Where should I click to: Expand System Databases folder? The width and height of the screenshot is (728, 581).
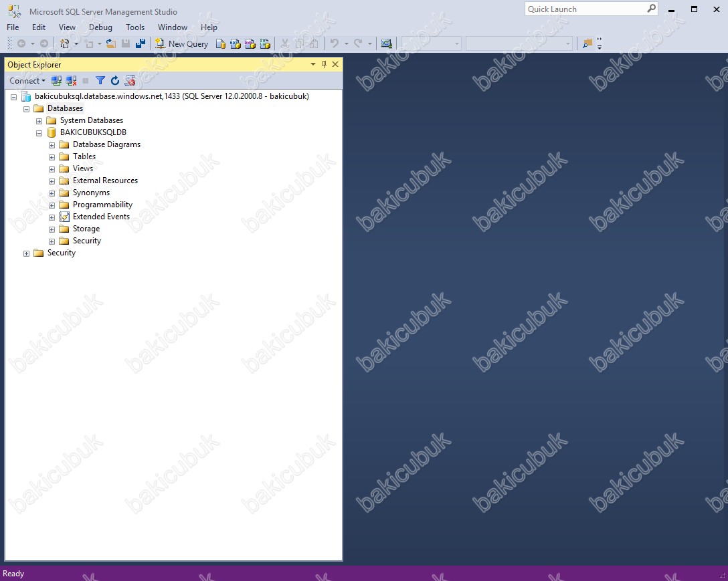point(39,121)
